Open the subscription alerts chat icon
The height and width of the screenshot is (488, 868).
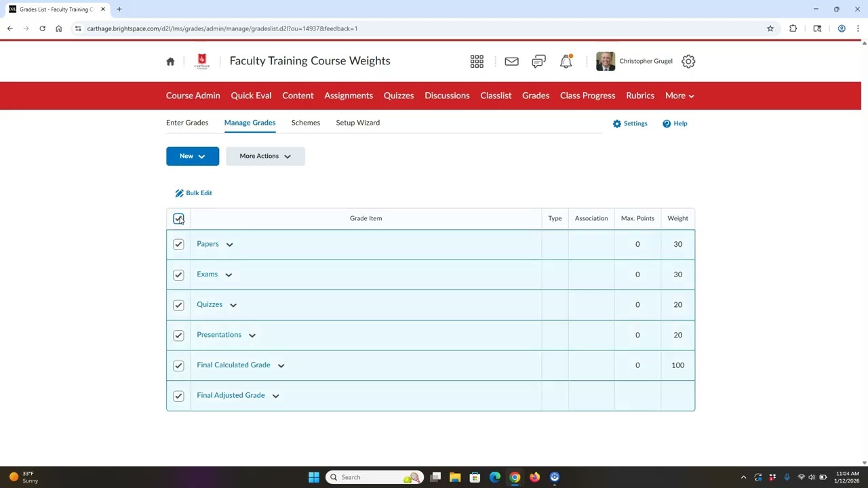538,61
